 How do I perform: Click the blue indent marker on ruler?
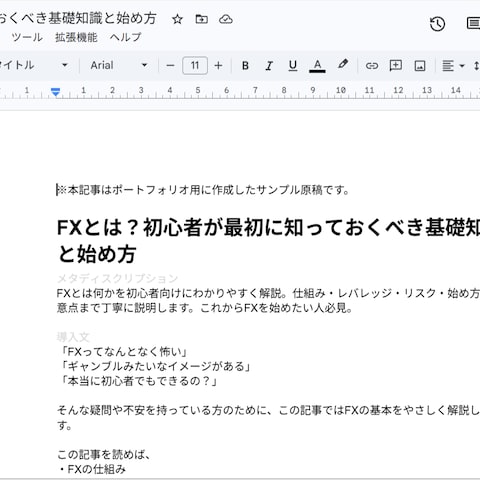[56, 92]
